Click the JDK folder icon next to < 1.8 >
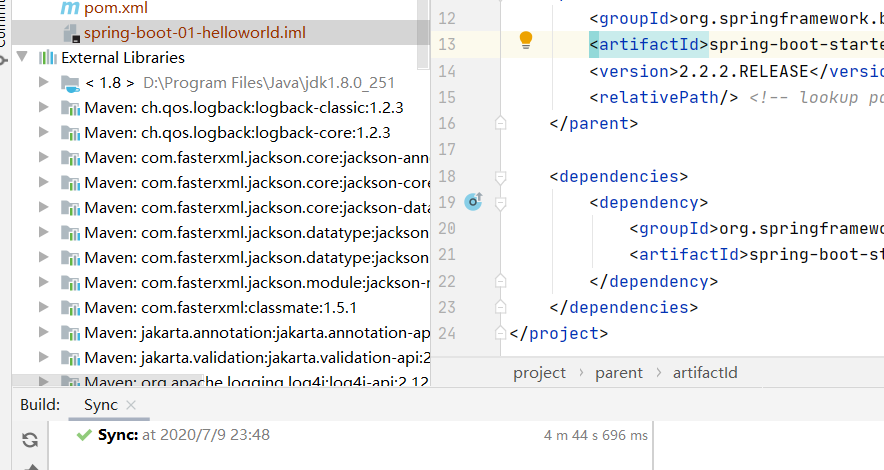 point(70,83)
